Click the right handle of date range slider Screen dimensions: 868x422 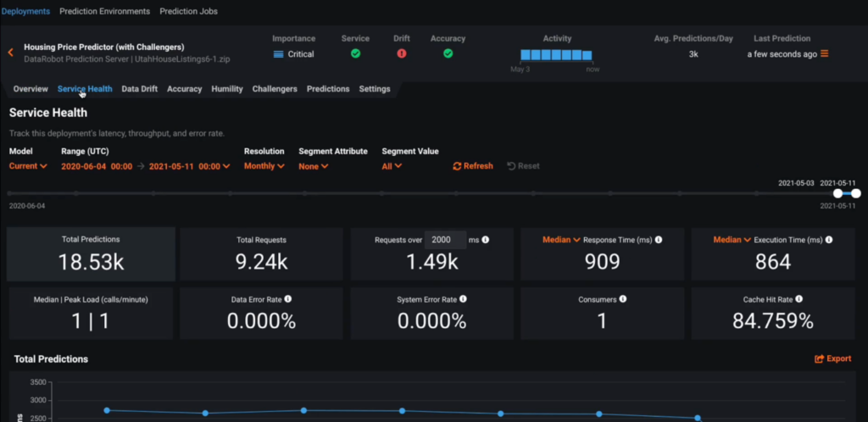tap(856, 193)
